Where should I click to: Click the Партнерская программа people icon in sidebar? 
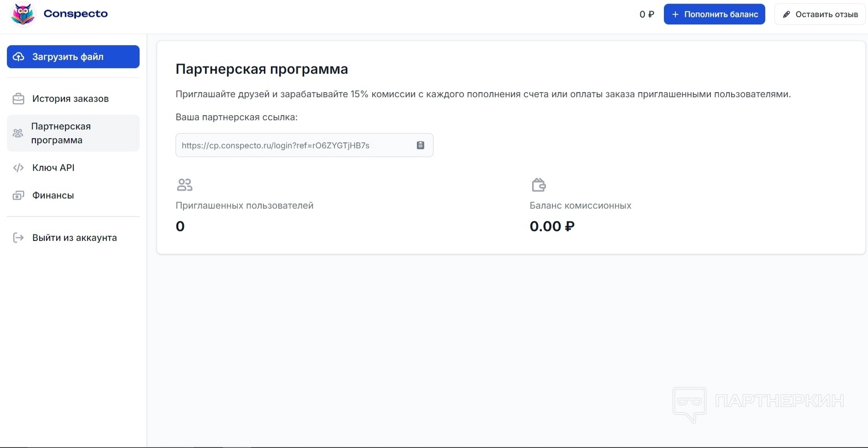point(18,133)
